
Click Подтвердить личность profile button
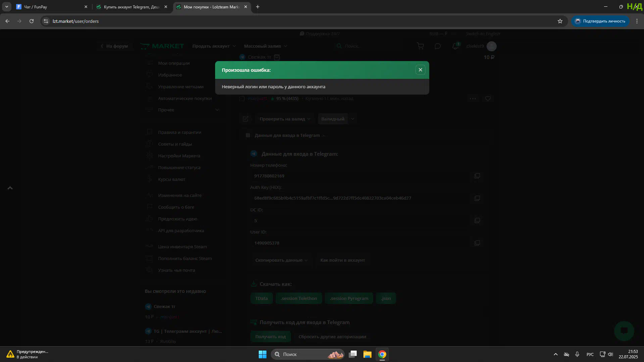pyautogui.click(x=600, y=21)
